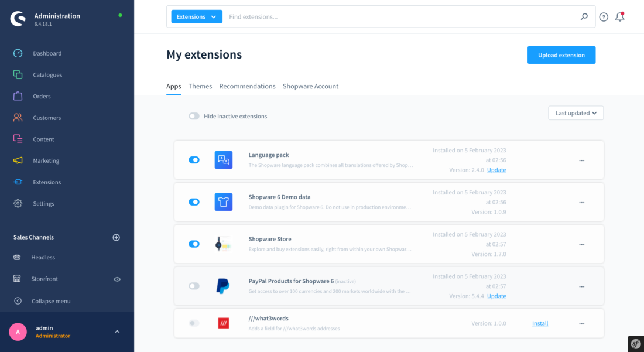This screenshot has width=644, height=352.
Task: Click the Headless basket icon
Action: pyautogui.click(x=17, y=257)
